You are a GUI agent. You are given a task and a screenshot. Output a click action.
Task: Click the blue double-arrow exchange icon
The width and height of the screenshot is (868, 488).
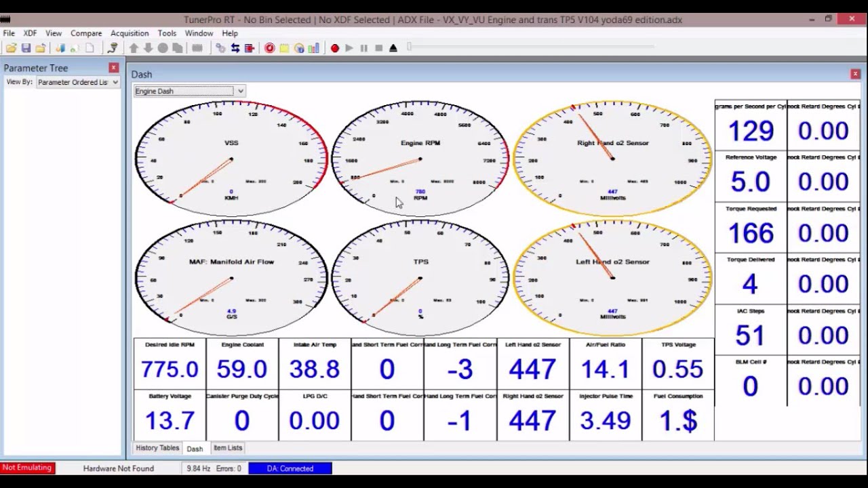(x=235, y=48)
